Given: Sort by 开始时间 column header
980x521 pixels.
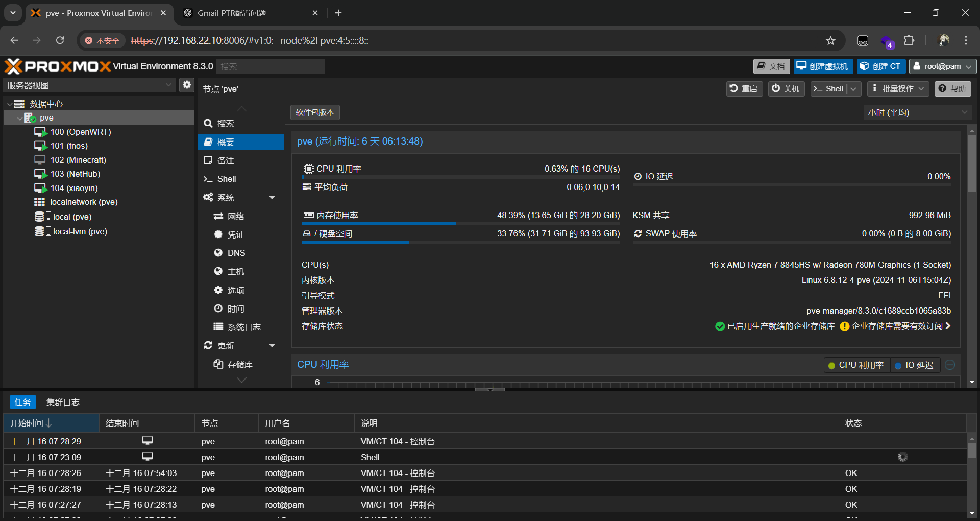Looking at the screenshot, I should pos(51,423).
